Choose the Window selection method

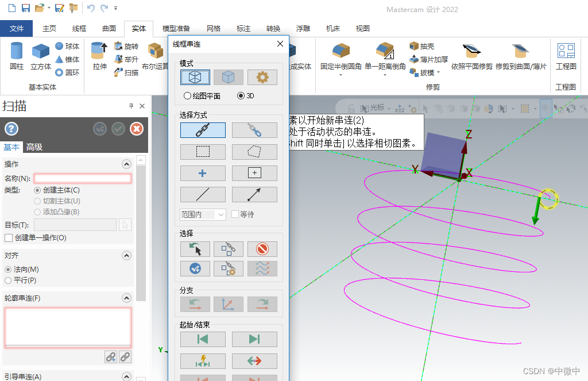(x=203, y=152)
